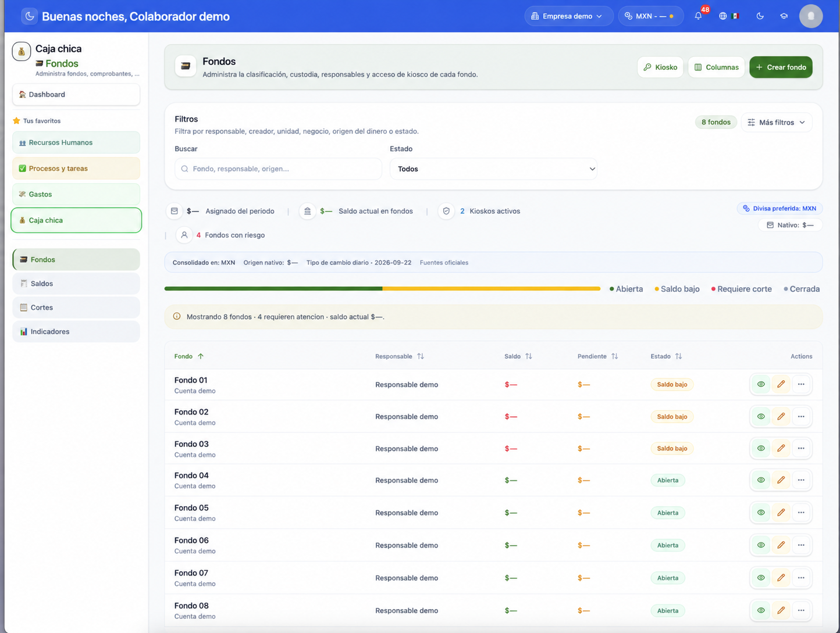View Fondo 01 with the eye icon
Screen dimensions: 840x633
tap(761, 384)
